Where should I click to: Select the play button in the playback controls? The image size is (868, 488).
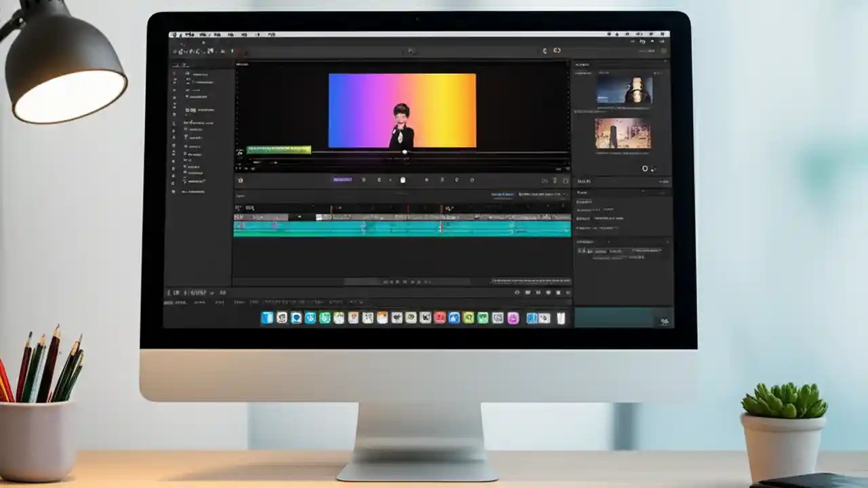(403, 180)
